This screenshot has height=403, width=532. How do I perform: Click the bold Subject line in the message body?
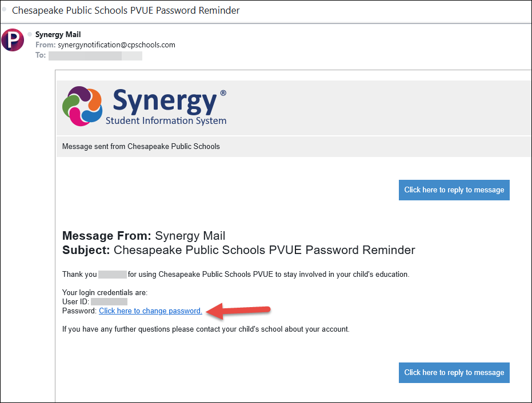pyautogui.click(x=238, y=250)
